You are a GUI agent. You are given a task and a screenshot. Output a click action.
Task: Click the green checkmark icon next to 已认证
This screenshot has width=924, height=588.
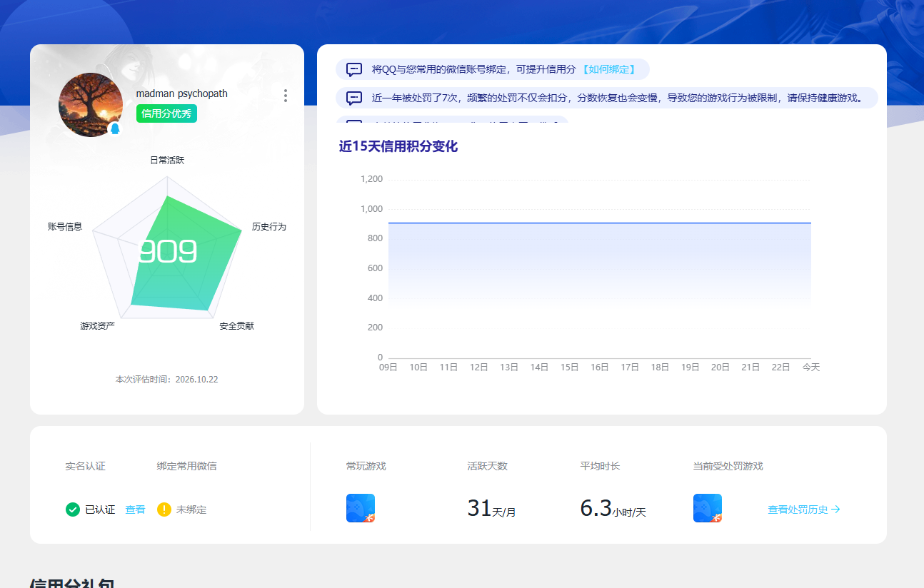pyautogui.click(x=73, y=510)
